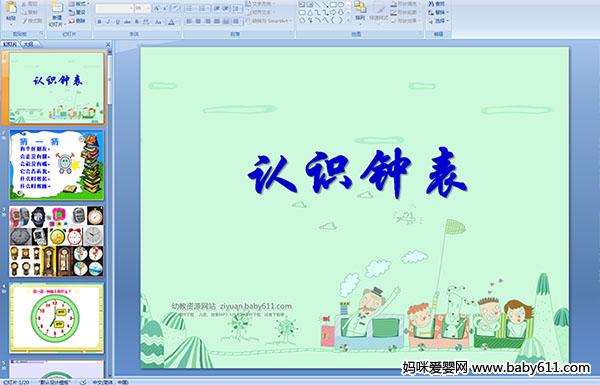Select slide 4 thumbnail with green clock
This screenshot has height=385, width=600.
(x=57, y=318)
